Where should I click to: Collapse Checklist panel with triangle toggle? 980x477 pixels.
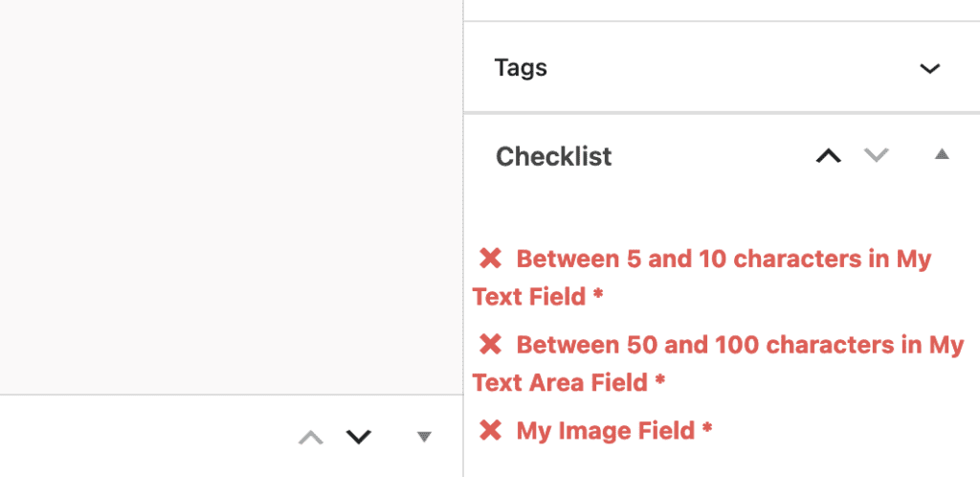point(942,154)
